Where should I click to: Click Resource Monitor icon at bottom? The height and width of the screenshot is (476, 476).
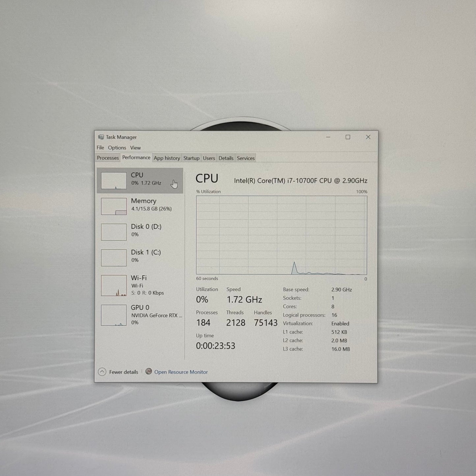tap(149, 372)
